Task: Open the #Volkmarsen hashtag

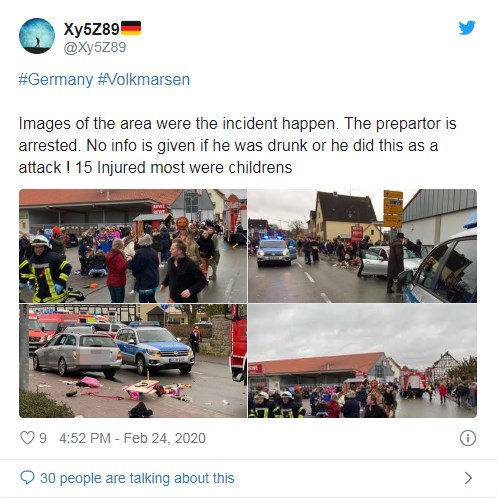Action: [144, 80]
